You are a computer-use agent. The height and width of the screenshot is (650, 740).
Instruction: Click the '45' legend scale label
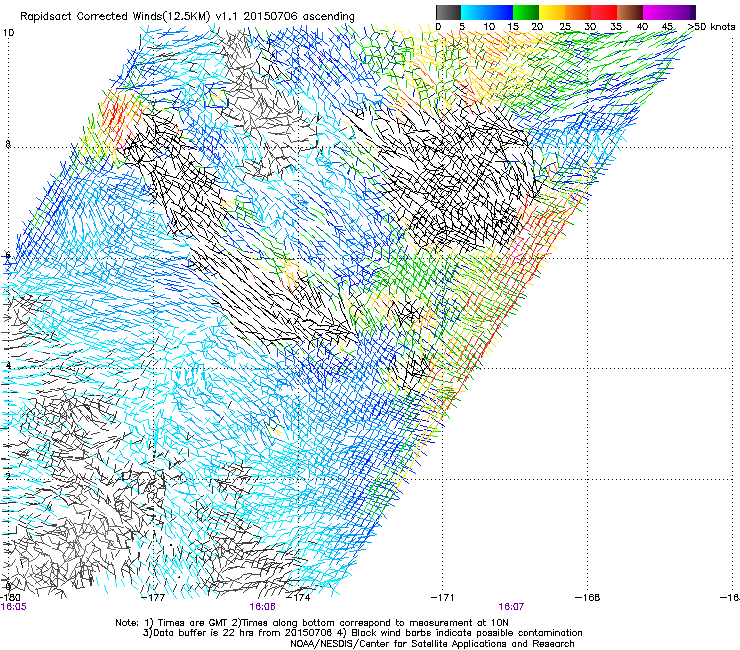tap(667, 26)
